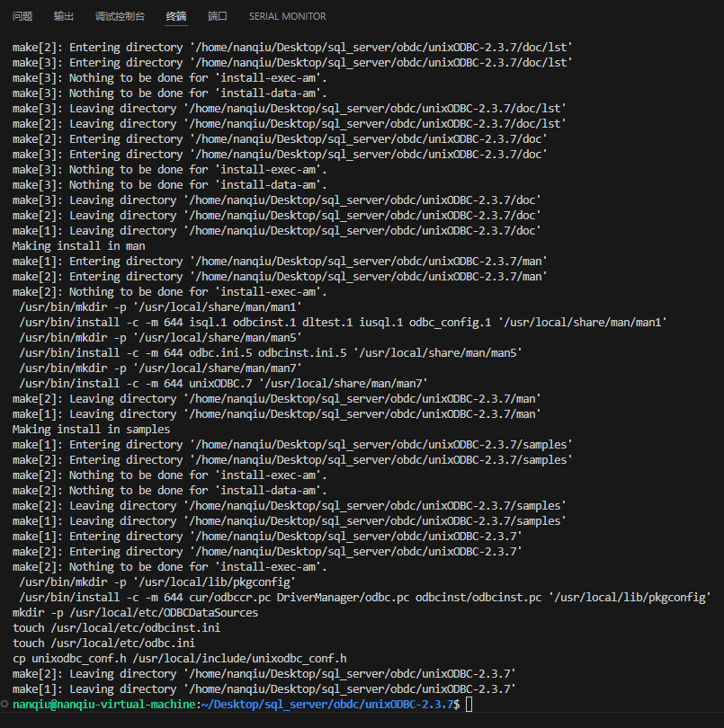Click the 'Making install in samples' line
This screenshot has height=728, width=724.
pos(91,430)
